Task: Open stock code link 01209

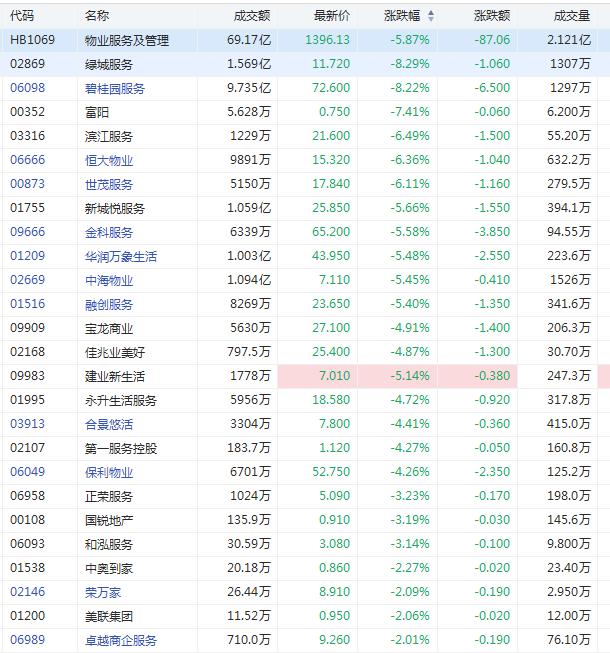Action: coord(27,256)
